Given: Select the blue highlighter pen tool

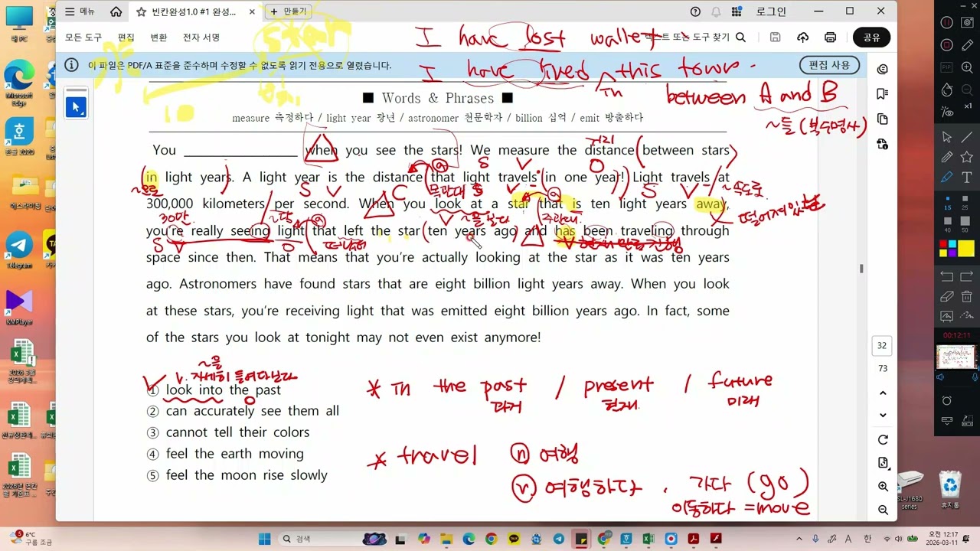Looking at the screenshot, I should [x=947, y=178].
